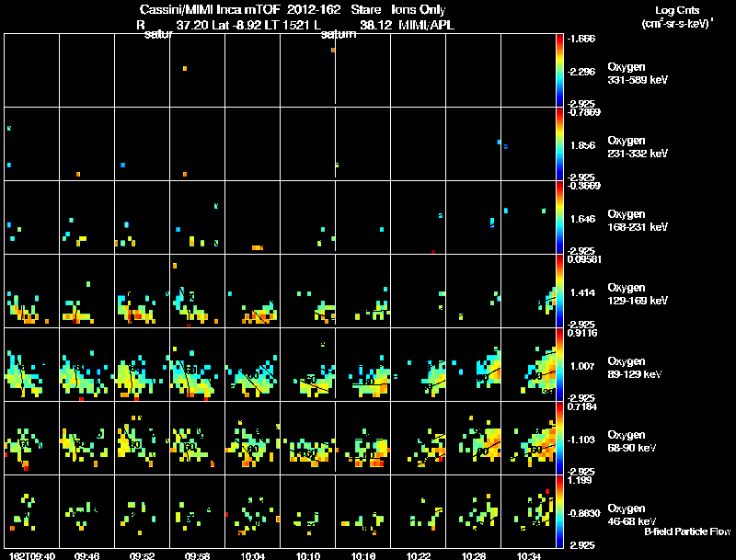
Task: Click the Oxygen 68-90 keV label
Action: tap(632, 441)
